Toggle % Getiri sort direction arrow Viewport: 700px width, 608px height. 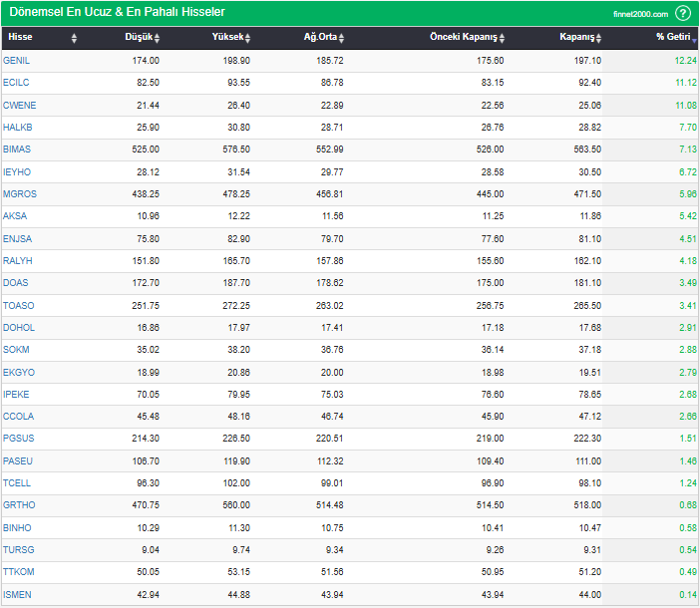[695, 38]
